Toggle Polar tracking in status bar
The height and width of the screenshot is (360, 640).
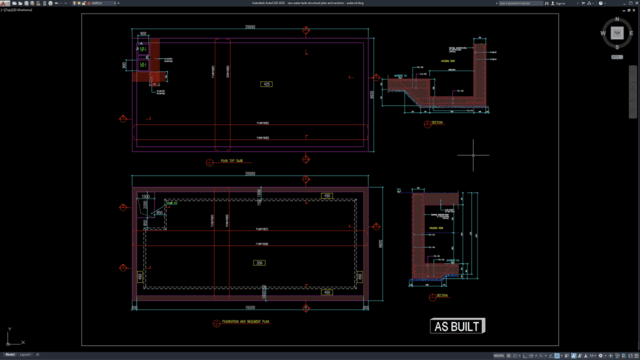tap(531, 356)
